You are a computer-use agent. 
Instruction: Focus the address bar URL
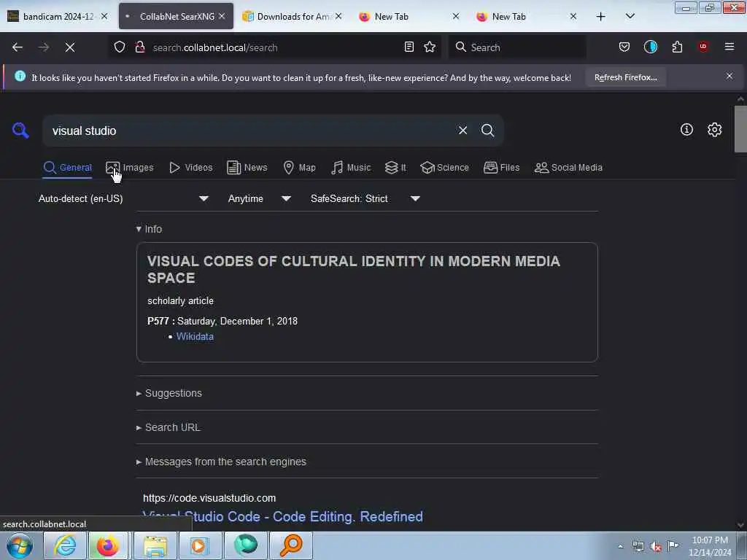pos(274,47)
